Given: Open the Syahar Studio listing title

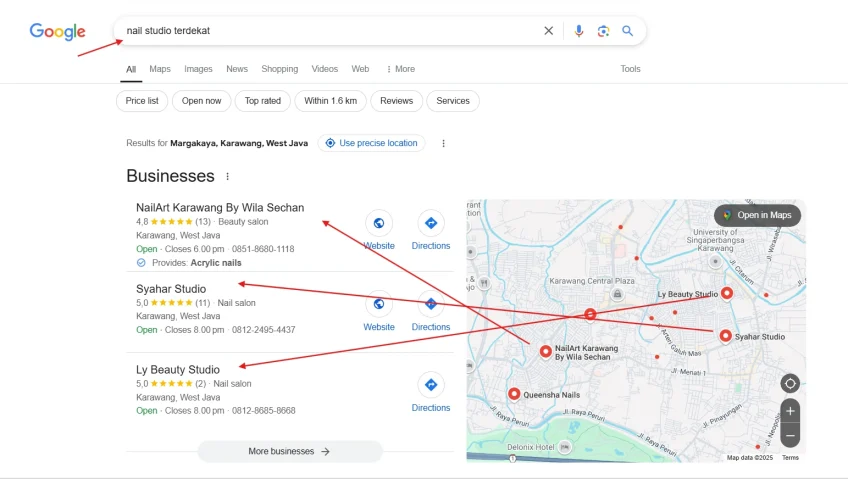Looking at the screenshot, I should pyautogui.click(x=171, y=289).
